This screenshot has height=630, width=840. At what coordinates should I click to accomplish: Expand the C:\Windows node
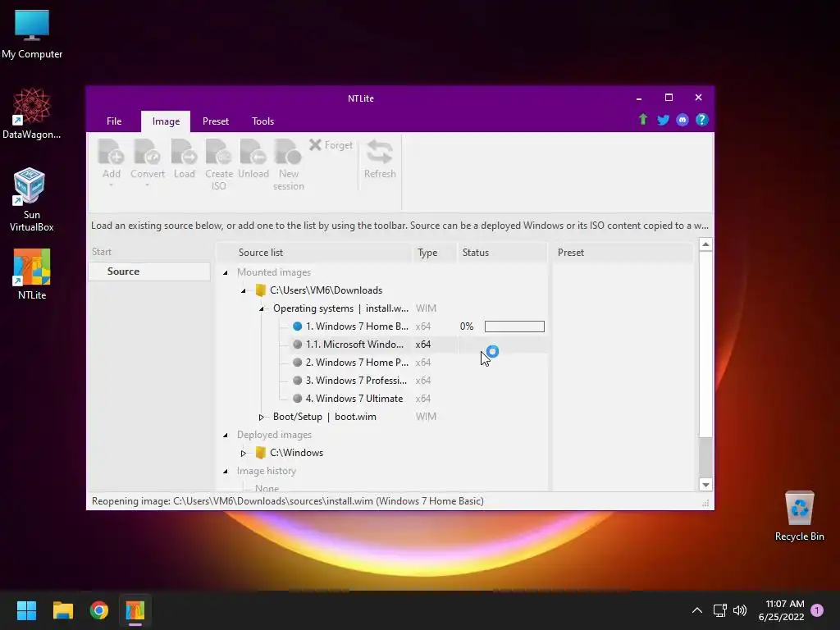click(243, 453)
